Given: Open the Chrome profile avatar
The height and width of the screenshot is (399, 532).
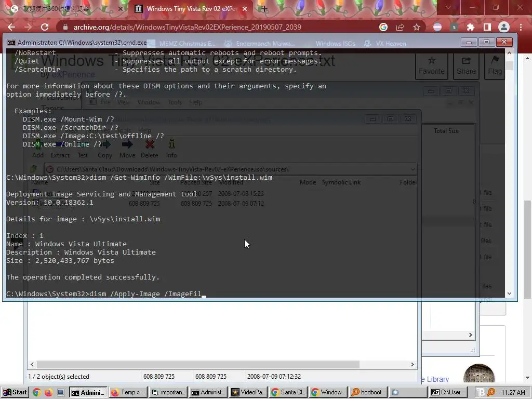Looking at the screenshot, I should [504, 27].
